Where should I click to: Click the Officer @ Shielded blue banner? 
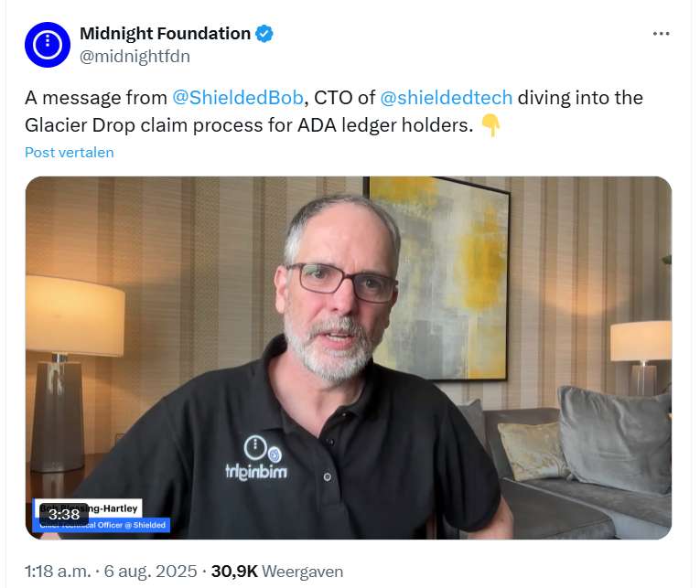(101, 525)
